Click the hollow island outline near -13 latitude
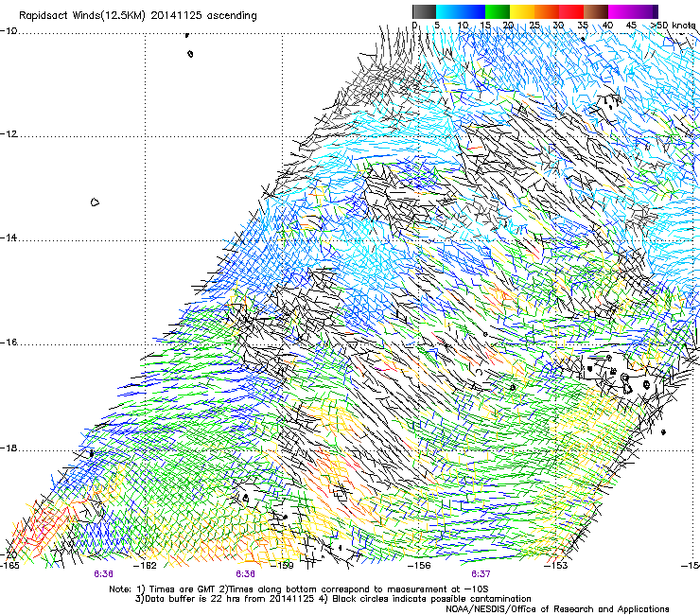Image resolution: width=700 pixels, height=615 pixels. (95, 202)
